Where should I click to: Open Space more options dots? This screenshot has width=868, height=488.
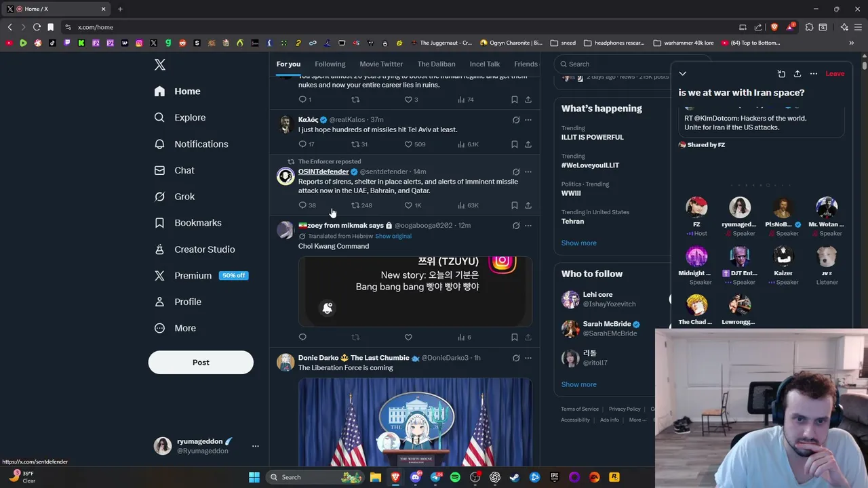tap(814, 73)
